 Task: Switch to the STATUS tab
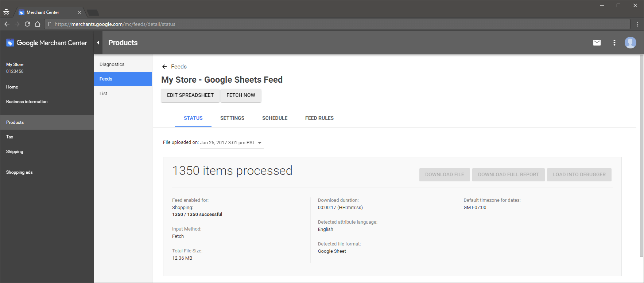[193, 118]
